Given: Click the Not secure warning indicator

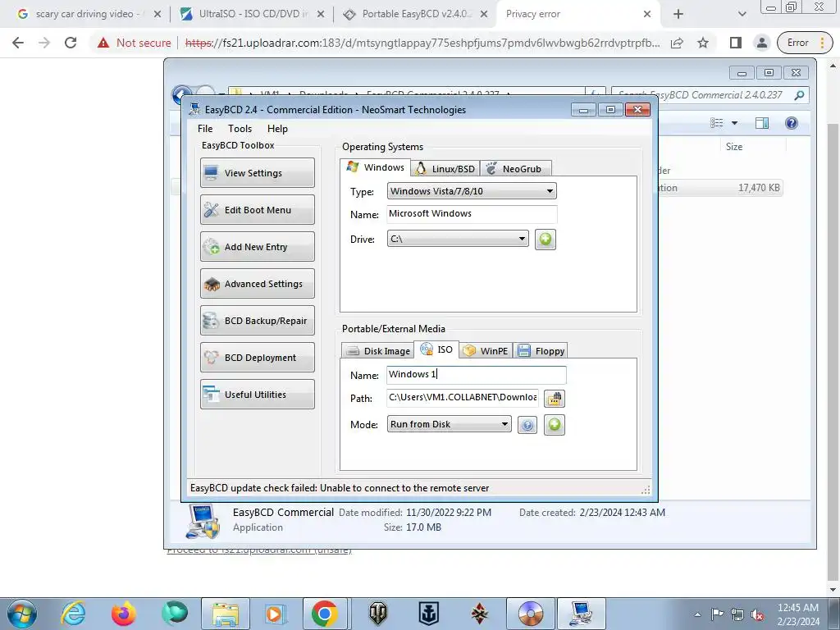Looking at the screenshot, I should pos(134,43).
